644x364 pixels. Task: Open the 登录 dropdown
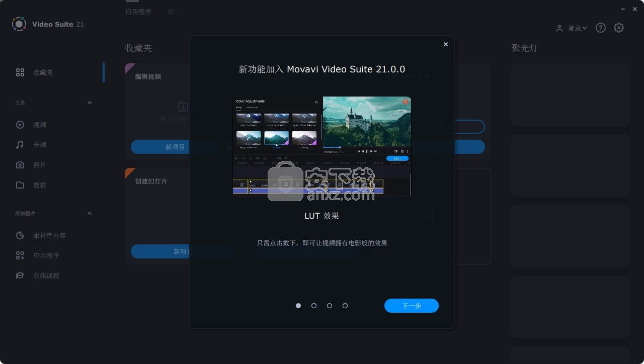[x=578, y=29]
